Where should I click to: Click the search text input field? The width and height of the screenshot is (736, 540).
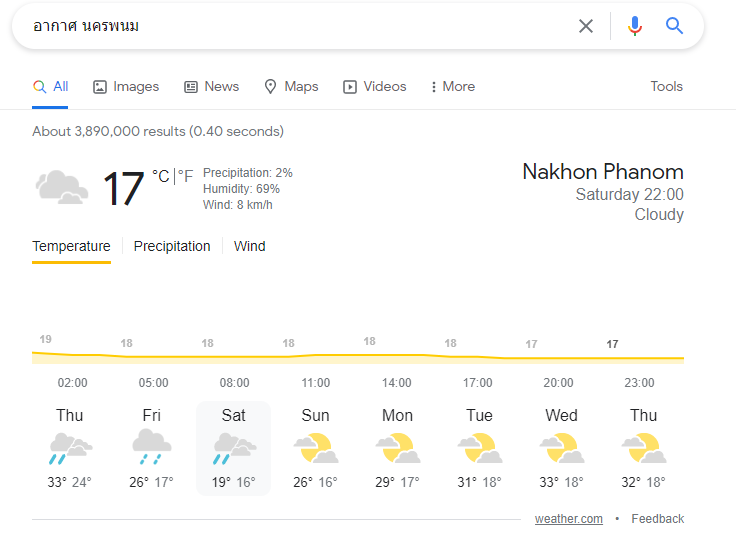(x=300, y=26)
